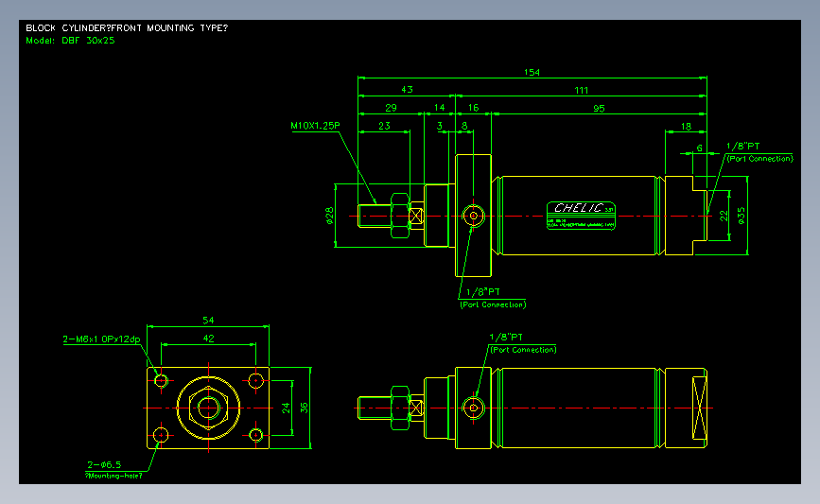Click the callout '2-ø6.5'
820x504 pixels.
(104, 464)
